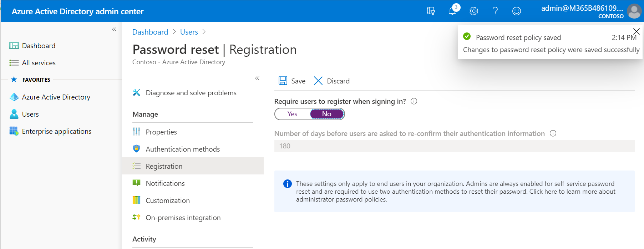Open the administrator password policies info banner

[x=455, y=192]
